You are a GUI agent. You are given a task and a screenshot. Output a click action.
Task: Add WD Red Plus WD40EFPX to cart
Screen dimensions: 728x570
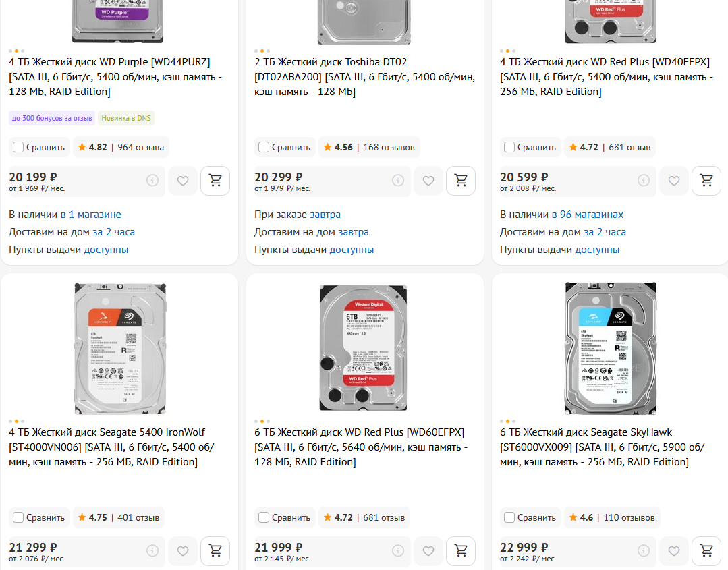[706, 181]
